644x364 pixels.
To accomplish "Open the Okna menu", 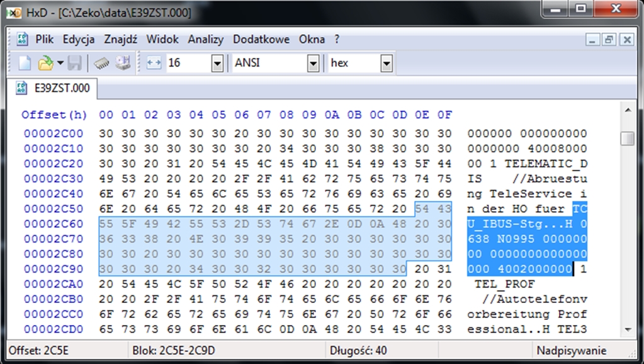I will [x=312, y=40].
